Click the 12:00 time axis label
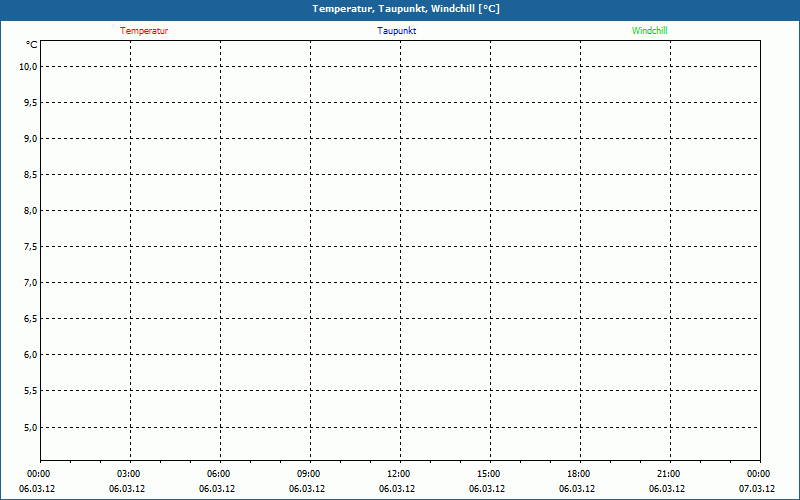Screen dimensions: 800x500 pyautogui.click(x=398, y=474)
